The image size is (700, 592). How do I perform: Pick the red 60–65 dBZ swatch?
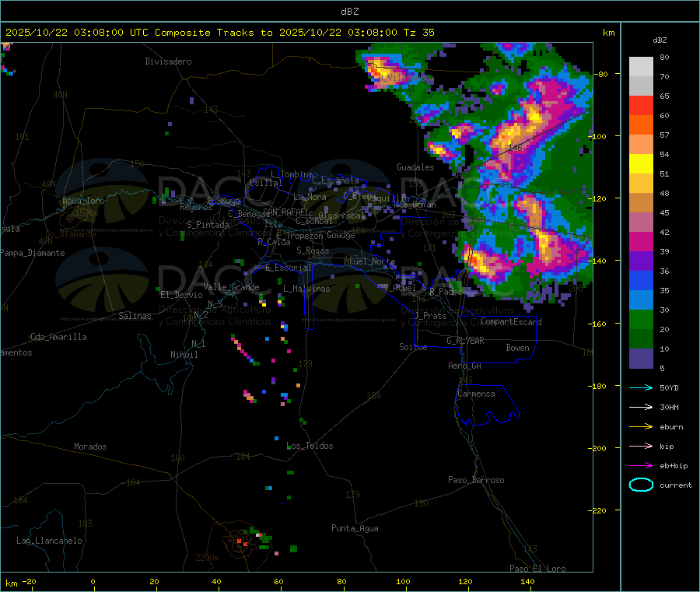641,105
